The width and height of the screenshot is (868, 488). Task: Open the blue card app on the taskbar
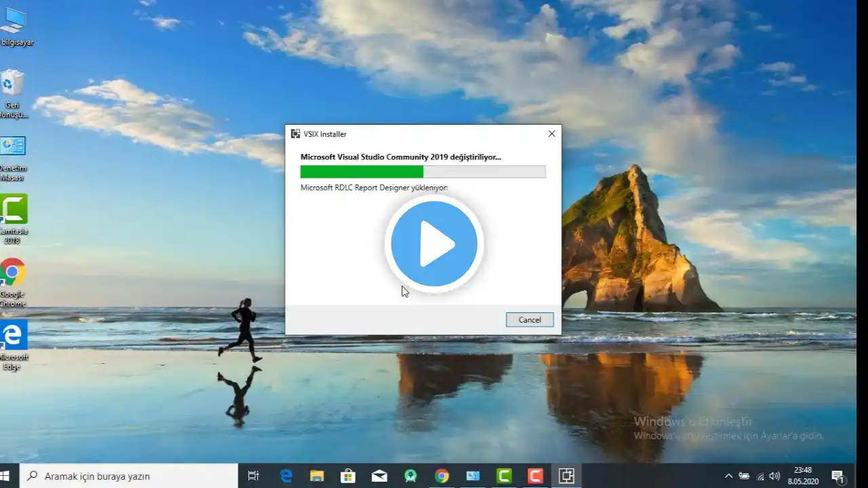pyautogui.click(x=473, y=476)
